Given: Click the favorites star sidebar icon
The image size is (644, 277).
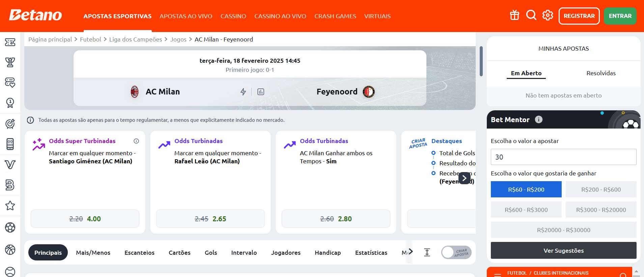Looking at the screenshot, I should [10, 205].
